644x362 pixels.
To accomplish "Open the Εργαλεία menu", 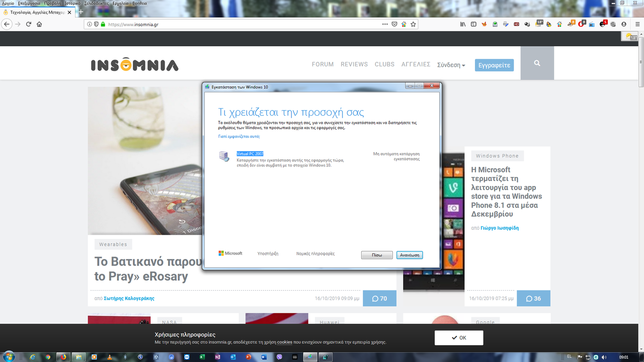I will (121, 3).
